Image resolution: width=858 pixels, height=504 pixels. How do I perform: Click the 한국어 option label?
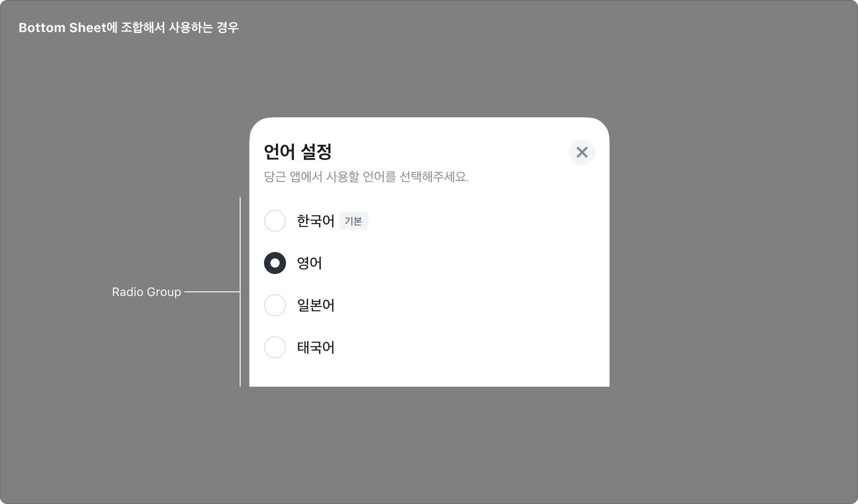click(x=315, y=221)
